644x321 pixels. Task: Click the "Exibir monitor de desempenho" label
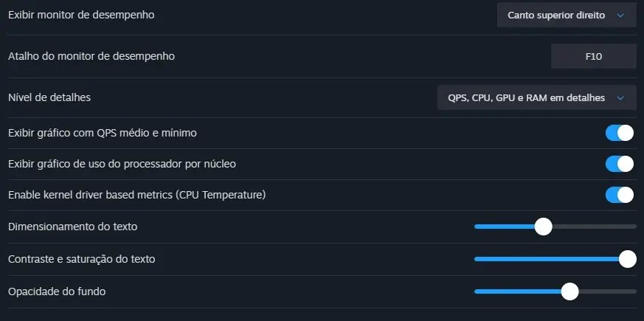point(81,15)
